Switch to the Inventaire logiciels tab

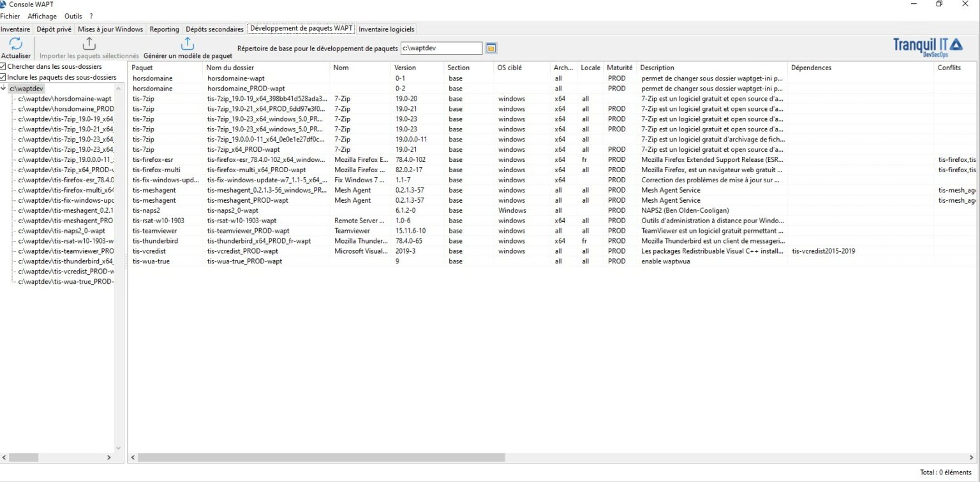[387, 29]
